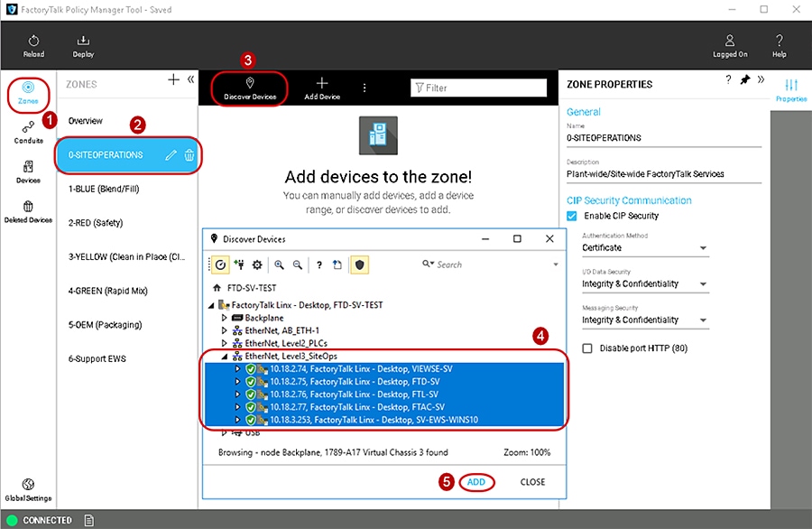Toggle the Disable port HTTP (80) checkbox

point(587,348)
